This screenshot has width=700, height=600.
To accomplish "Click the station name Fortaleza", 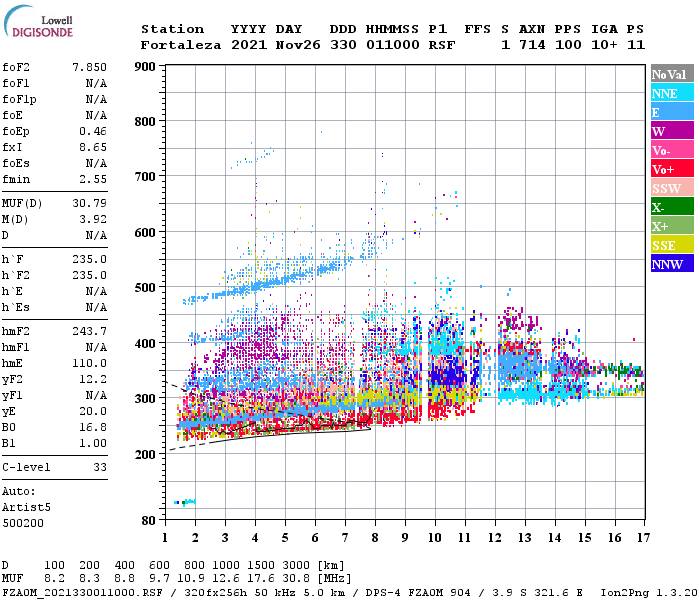I will [181, 45].
